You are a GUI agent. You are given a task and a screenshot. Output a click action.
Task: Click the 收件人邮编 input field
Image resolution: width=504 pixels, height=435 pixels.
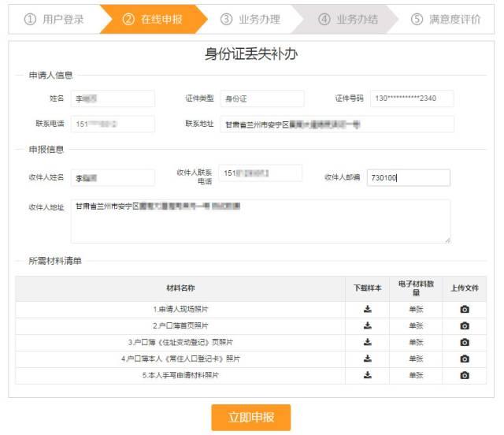[409, 178]
